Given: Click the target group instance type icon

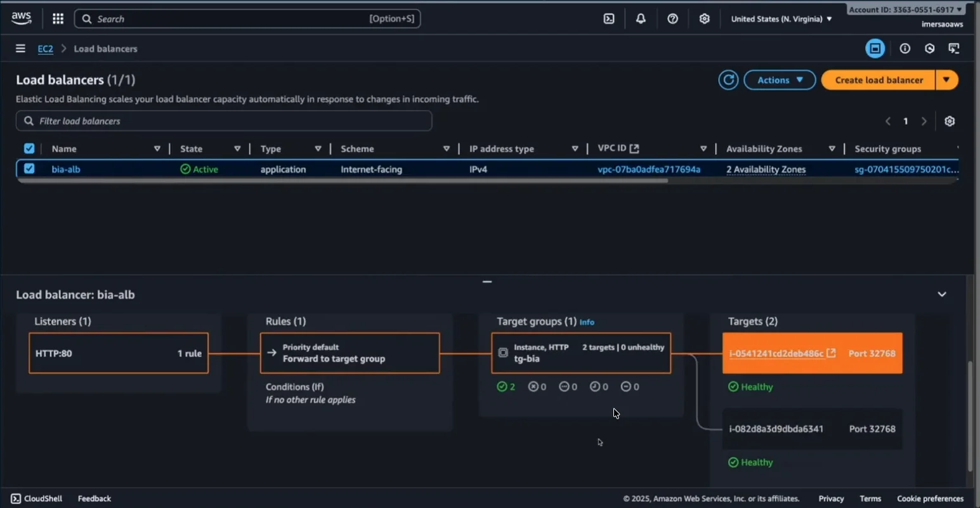Looking at the screenshot, I should tap(503, 353).
